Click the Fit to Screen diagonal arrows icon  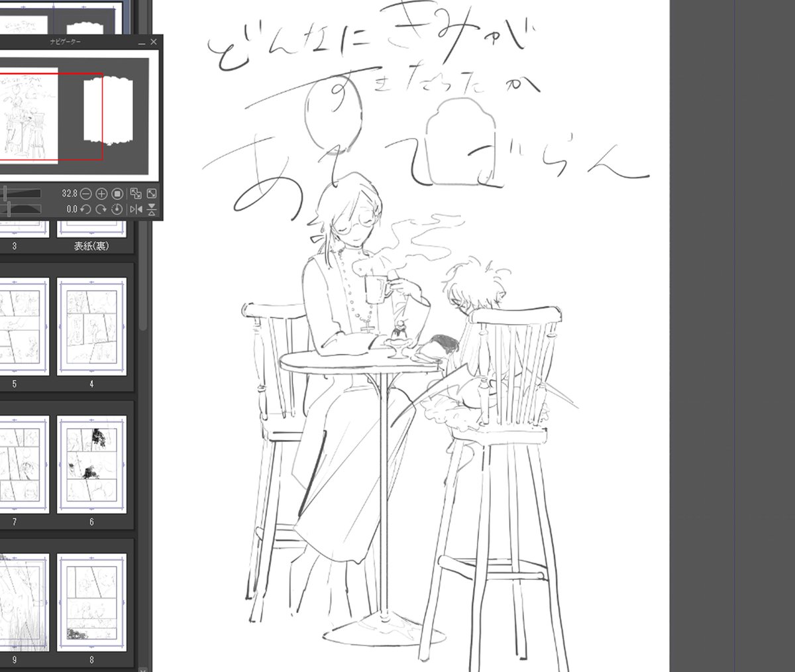click(x=152, y=194)
